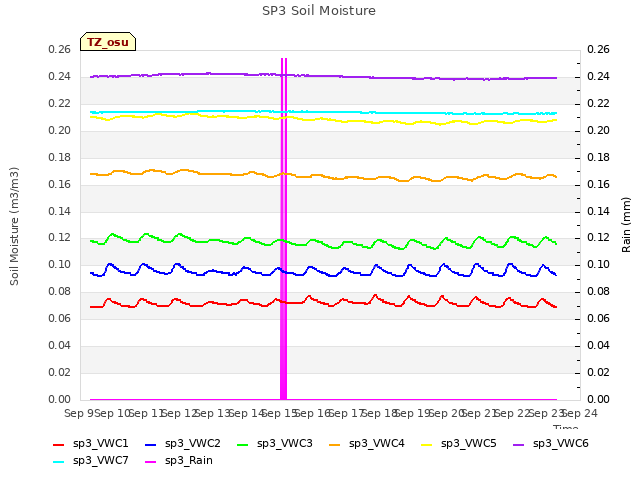Select the sp3_VWC6 legend label
This screenshot has width=640, height=480.
561,443
